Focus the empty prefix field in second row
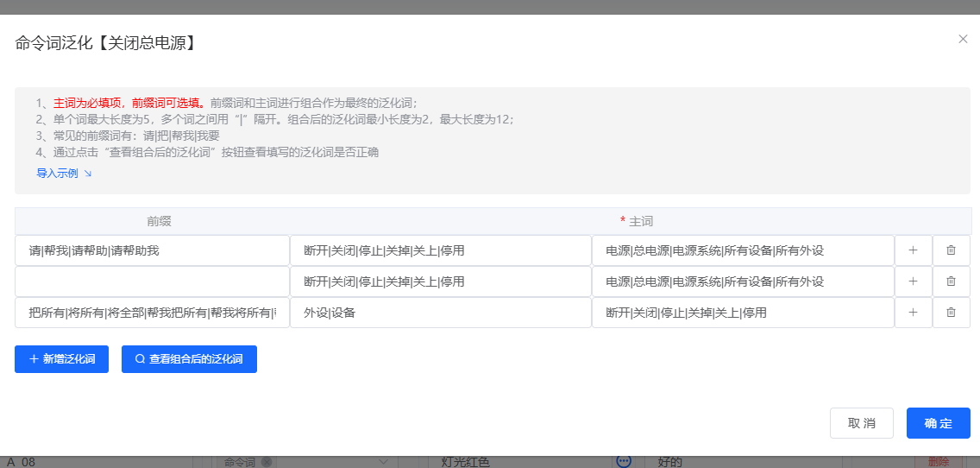The image size is (980, 468). click(153, 281)
